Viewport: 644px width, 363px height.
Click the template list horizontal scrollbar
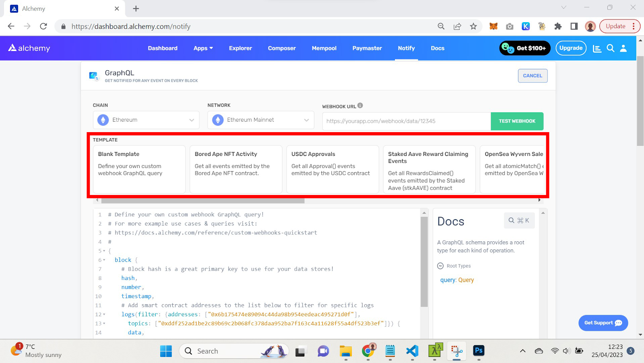pyautogui.click(x=203, y=200)
